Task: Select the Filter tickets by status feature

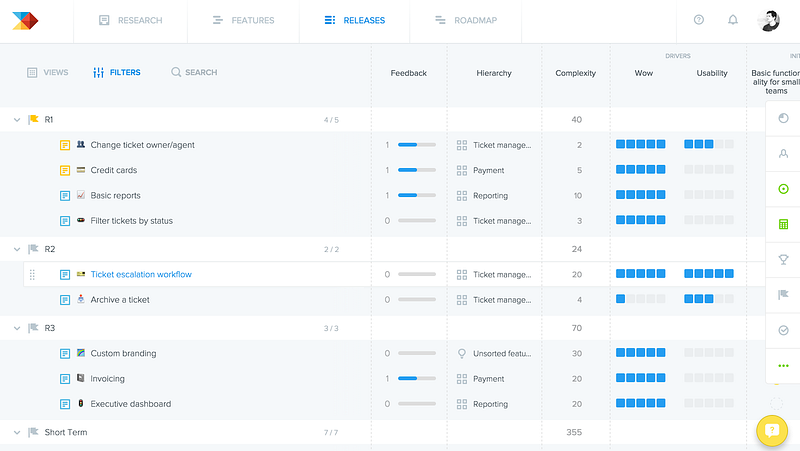Action: [132, 221]
